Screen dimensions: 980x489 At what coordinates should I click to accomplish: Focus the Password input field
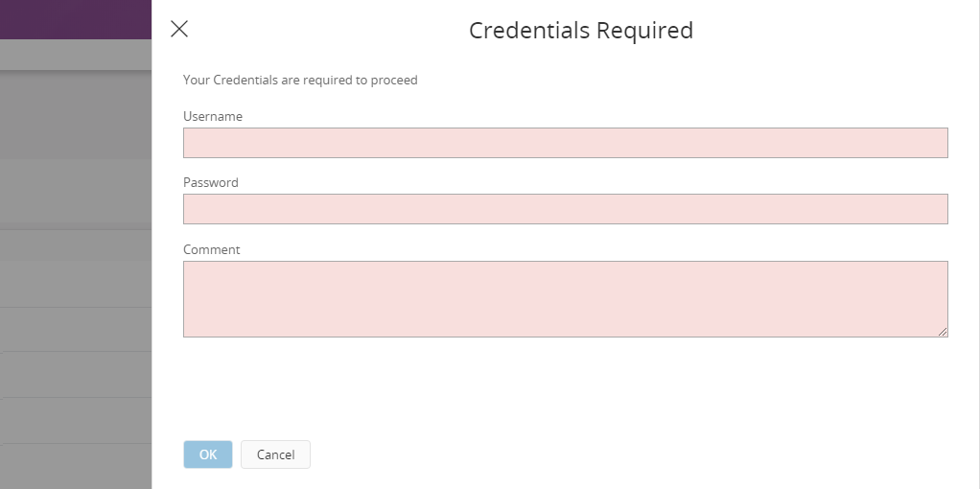point(565,209)
